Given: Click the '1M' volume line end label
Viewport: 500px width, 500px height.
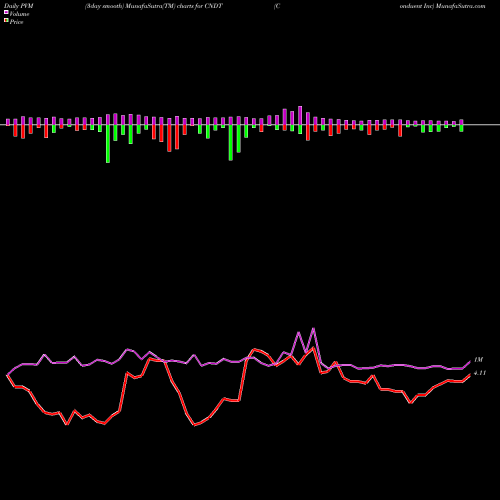Looking at the screenshot, I should tap(478, 360).
